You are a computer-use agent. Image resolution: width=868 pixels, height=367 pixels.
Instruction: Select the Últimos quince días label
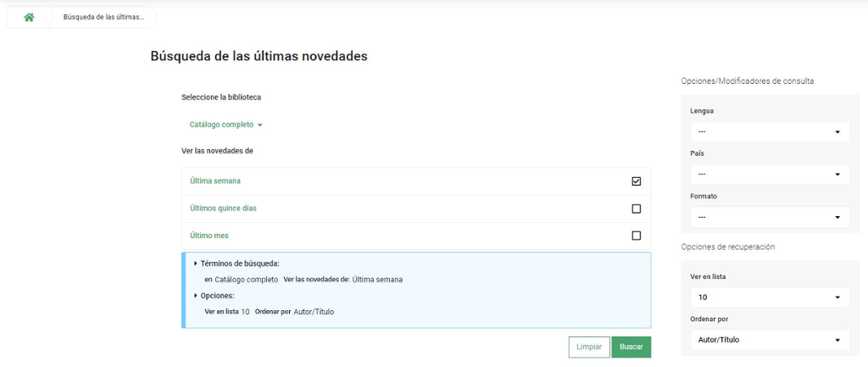(x=225, y=209)
